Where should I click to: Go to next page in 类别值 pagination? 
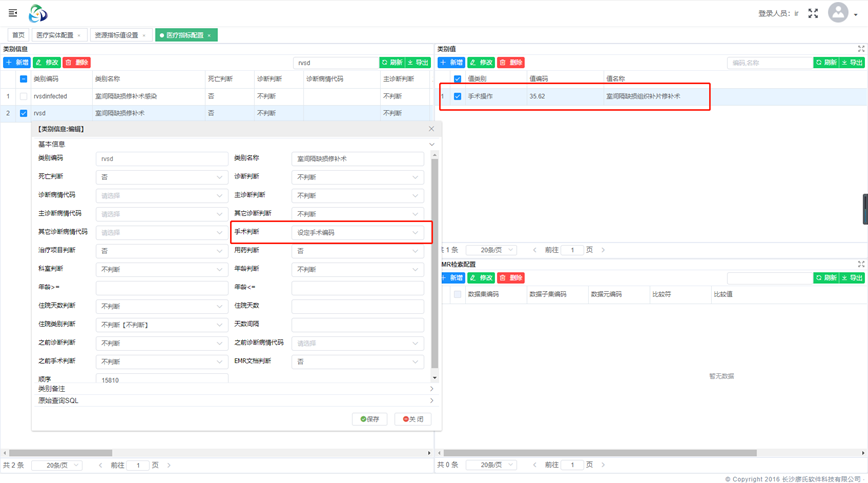[603, 250]
